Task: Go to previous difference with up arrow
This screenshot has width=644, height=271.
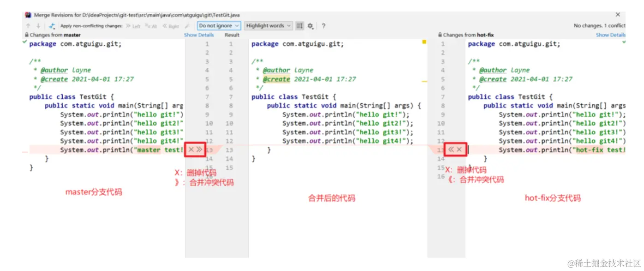Action: [28, 26]
